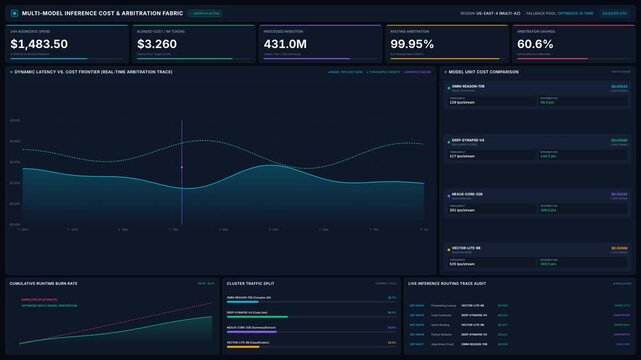
Task: Toggle the red unrouted legend entry in burn rate chart
Action: coord(39,300)
